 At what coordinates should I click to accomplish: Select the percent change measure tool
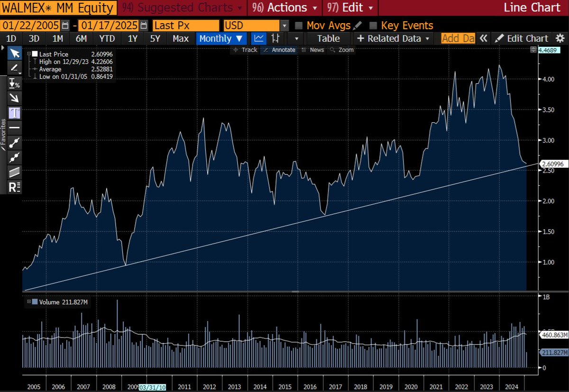point(15,84)
